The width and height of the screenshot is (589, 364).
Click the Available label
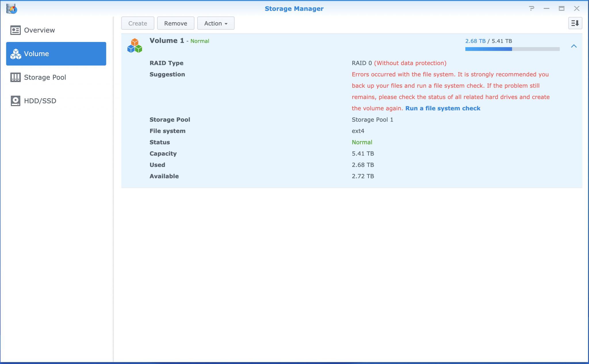click(164, 176)
